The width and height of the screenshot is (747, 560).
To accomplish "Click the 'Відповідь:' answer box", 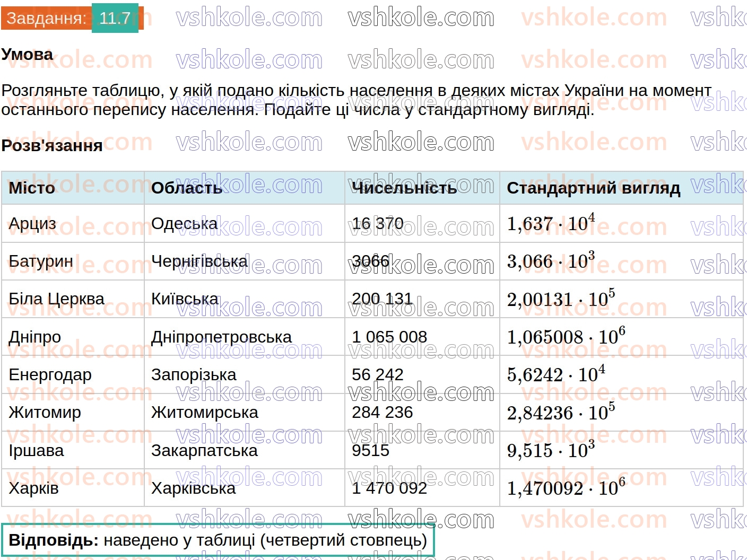I will [x=218, y=540].
